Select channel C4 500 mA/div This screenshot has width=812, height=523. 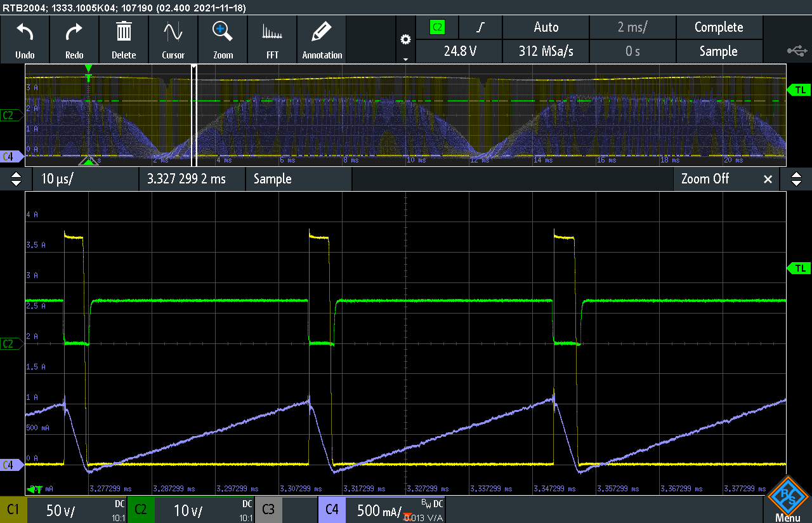pos(381,510)
